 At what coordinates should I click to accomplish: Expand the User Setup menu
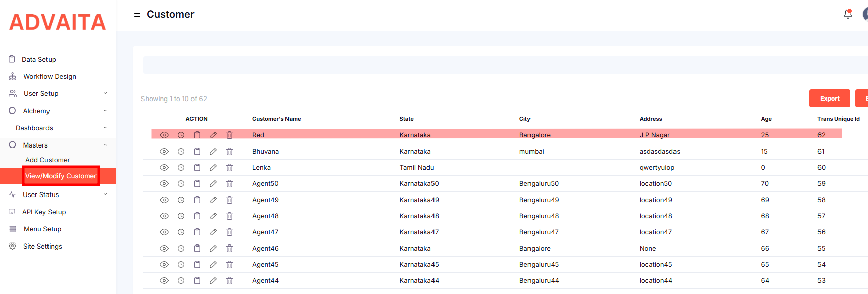[41, 94]
